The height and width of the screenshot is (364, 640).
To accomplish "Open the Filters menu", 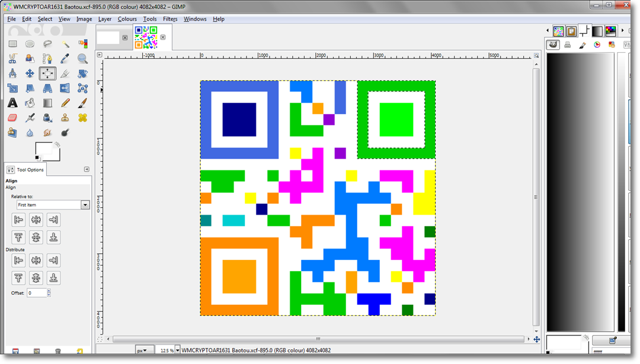I will click(170, 19).
